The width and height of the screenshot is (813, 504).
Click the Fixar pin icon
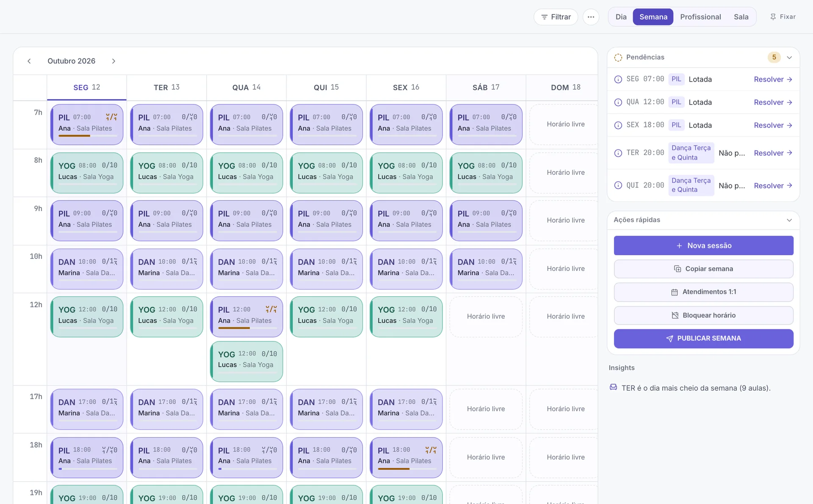(x=773, y=17)
